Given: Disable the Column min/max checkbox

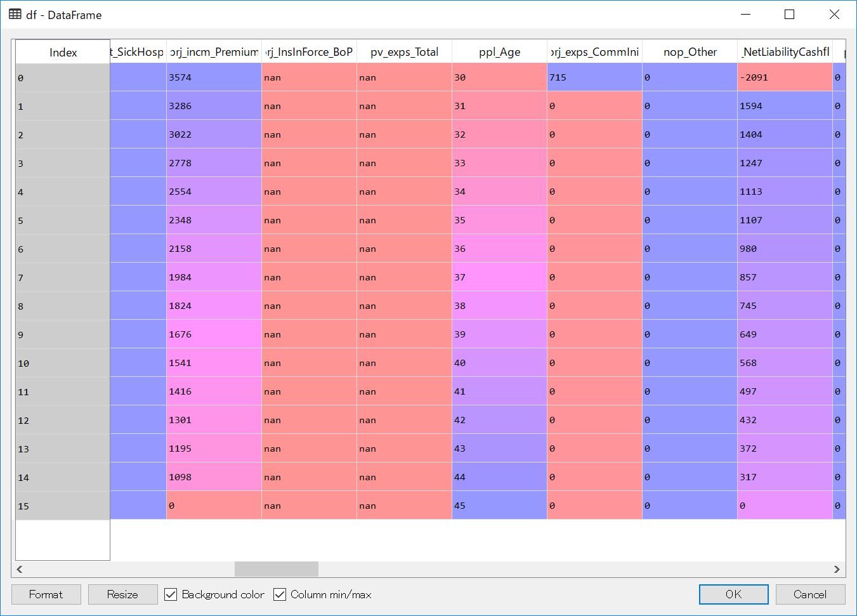Looking at the screenshot, I should (x=280, y=594).
